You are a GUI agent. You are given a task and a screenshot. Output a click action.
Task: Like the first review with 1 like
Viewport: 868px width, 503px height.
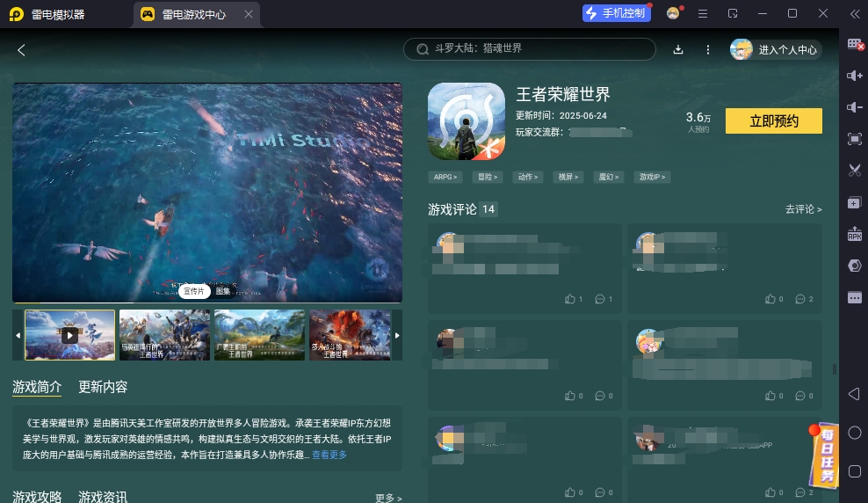point(574,299)
